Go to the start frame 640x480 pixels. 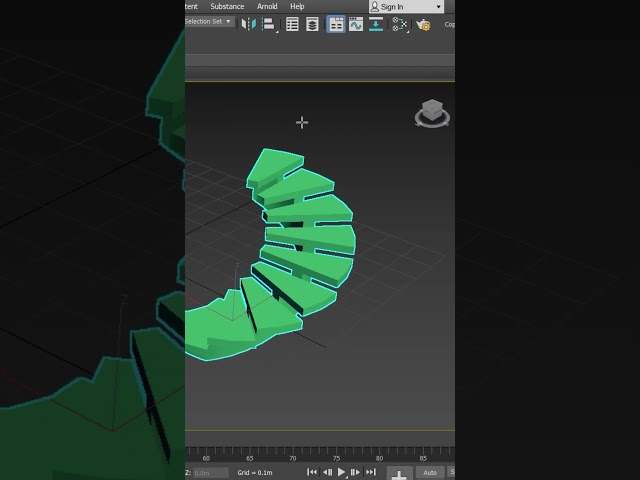[x=312, y=472]
